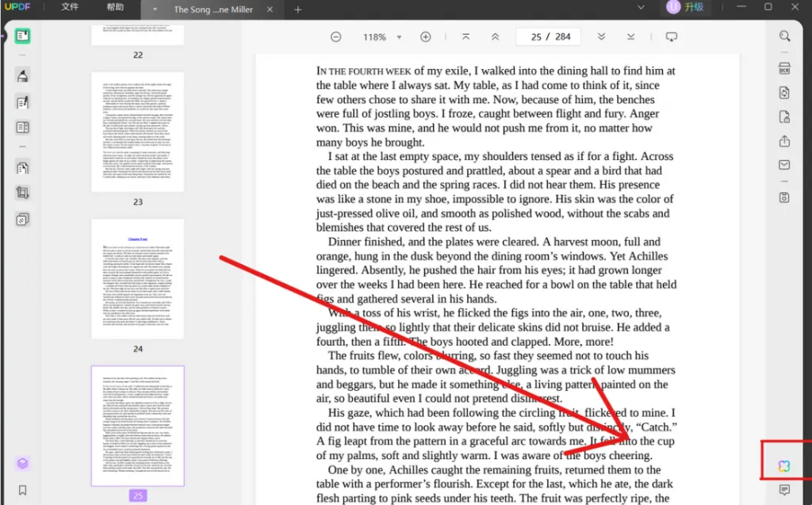Viewport: 812px width, 505px height.
Task: Click the UPDF logo
Action: pyautogui.click(x=17, y=7)
